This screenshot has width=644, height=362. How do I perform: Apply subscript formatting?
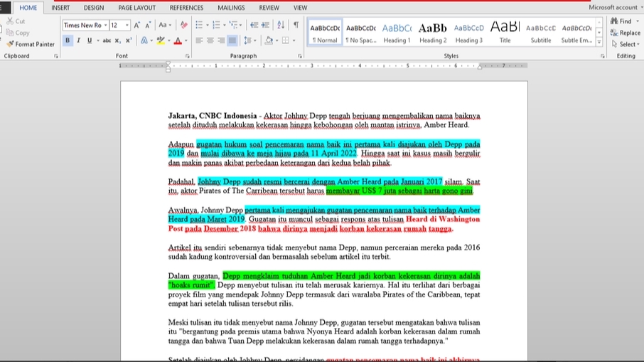tap(117, 41)
